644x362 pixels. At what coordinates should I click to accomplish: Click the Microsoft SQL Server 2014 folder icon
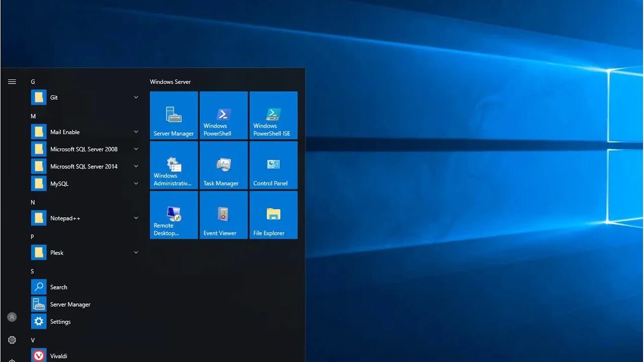click(39, 166)
